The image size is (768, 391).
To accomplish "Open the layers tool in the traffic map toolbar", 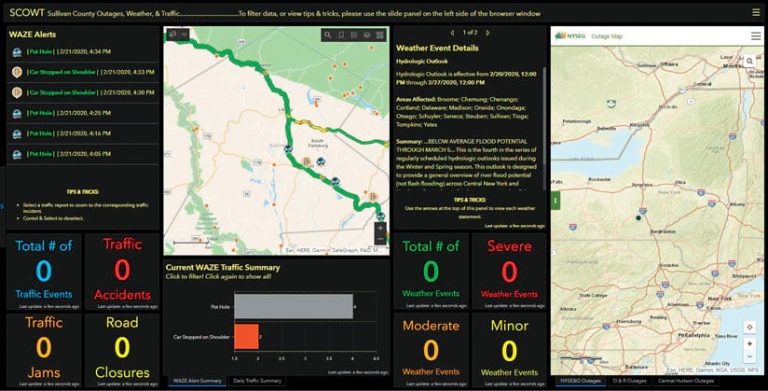I will 366,35.
